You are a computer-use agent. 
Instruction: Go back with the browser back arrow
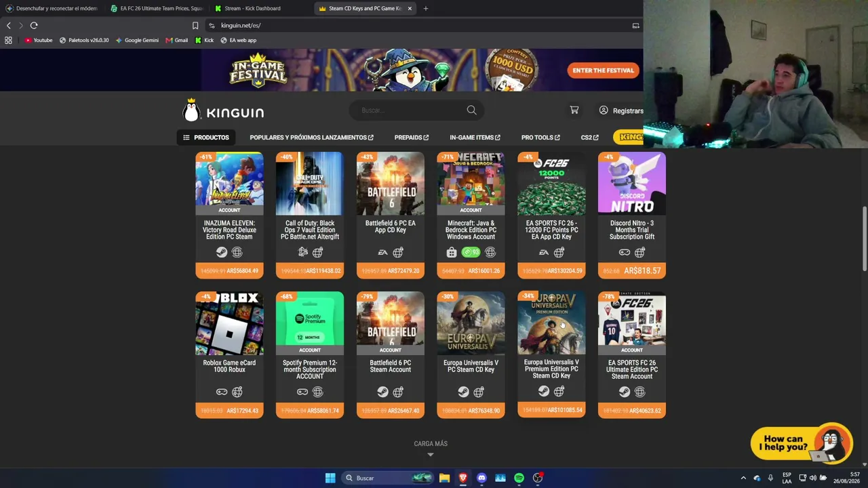pyautogui.click(x=9, y=25)
